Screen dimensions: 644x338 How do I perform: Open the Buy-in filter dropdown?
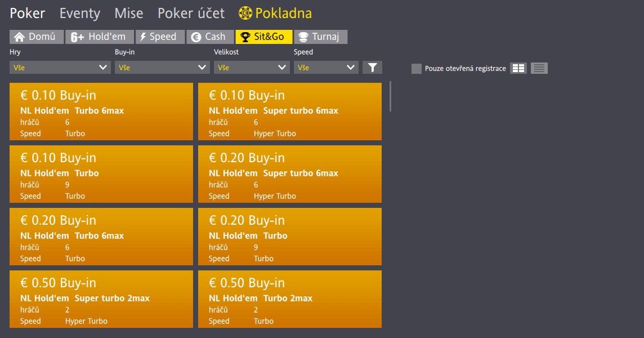pos(162,68)
